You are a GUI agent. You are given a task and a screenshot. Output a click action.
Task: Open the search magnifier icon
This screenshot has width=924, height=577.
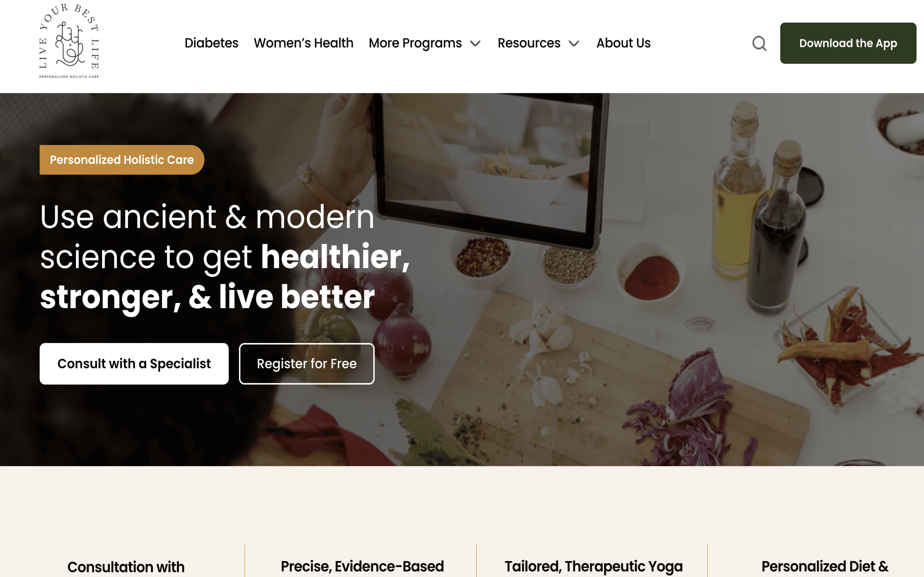[x=759, y=43]
